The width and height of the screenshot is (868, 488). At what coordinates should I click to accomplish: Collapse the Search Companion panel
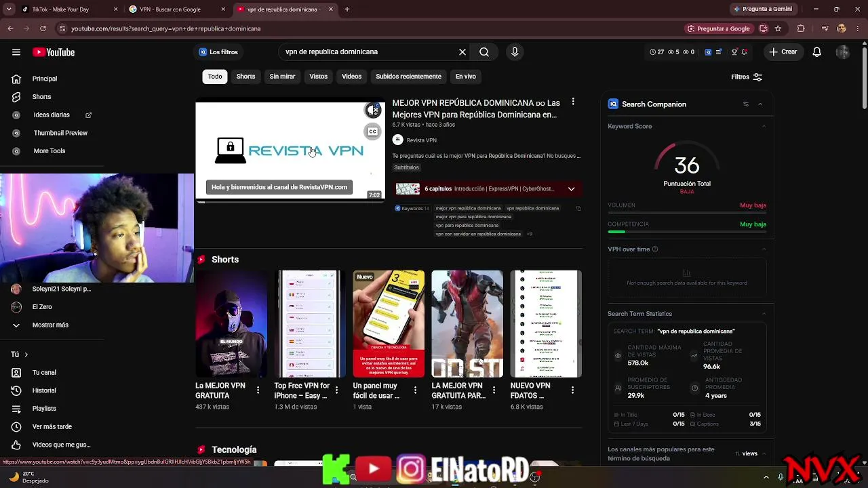[760, 104]
